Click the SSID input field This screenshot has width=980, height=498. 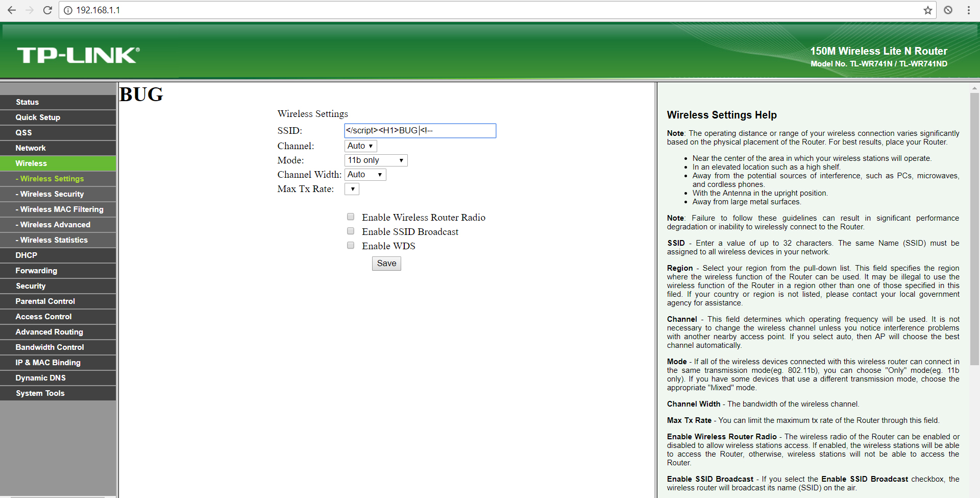420,131
